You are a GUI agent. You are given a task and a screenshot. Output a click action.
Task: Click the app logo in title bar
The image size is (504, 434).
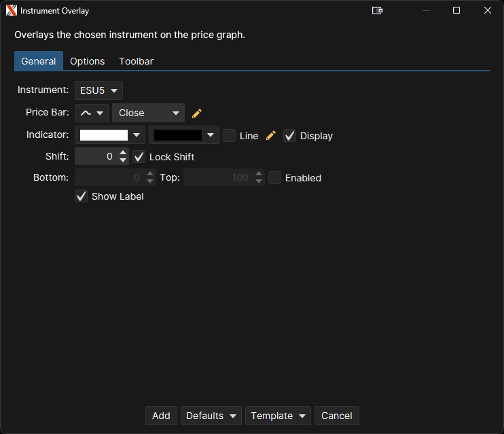(11, 11)
